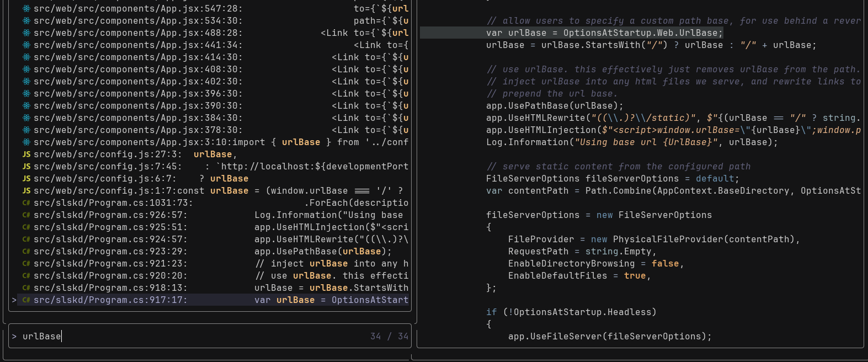Select the src/web/src/components/App.jsx:378:30 result
868x362 pixels.
138,130
